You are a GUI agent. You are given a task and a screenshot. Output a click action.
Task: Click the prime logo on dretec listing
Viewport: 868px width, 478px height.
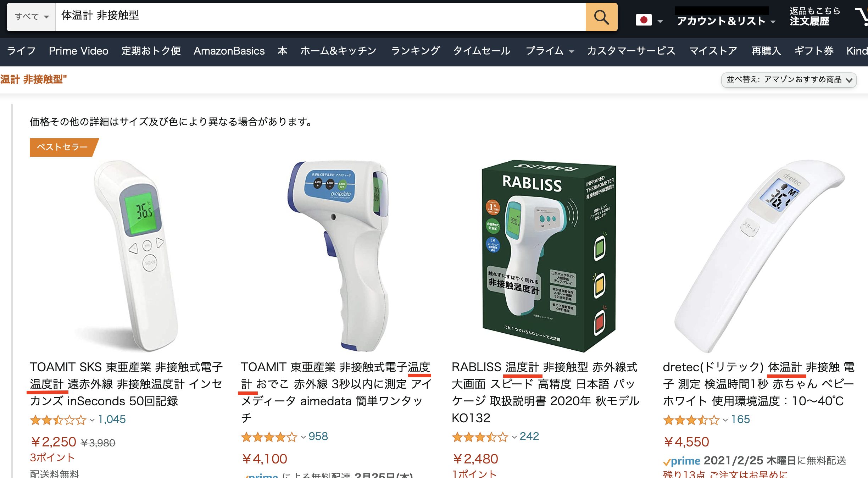[681, 461]
